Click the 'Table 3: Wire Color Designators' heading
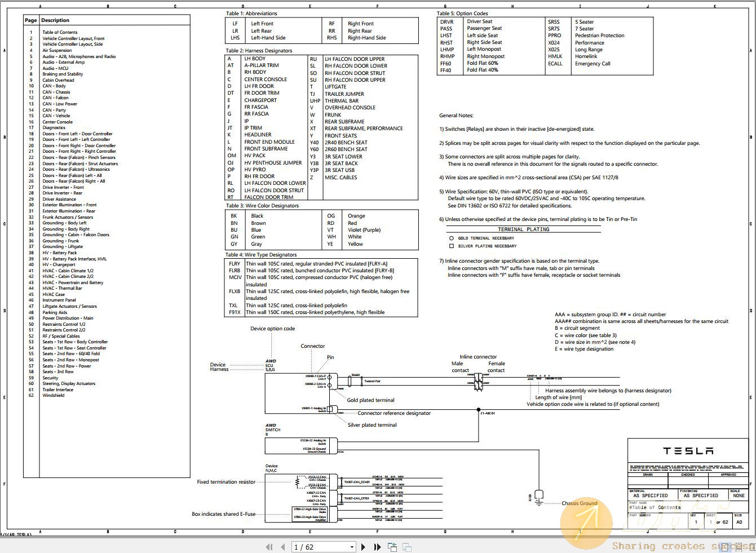This screenshot has height=553, width=756. (x=262, y=206)
